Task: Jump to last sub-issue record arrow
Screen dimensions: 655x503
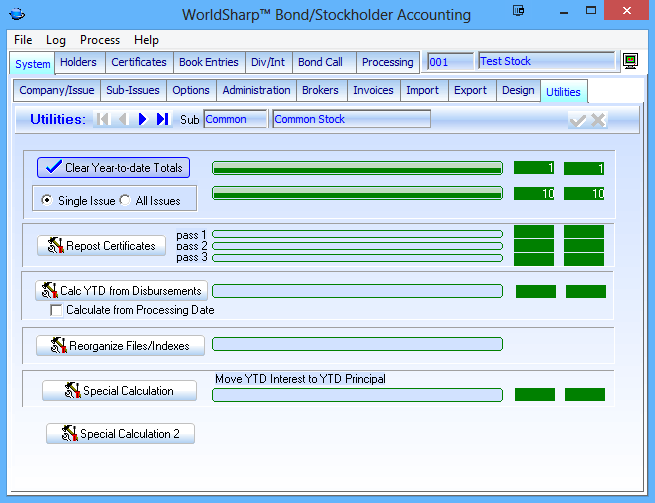Action: tap(162, 119)
